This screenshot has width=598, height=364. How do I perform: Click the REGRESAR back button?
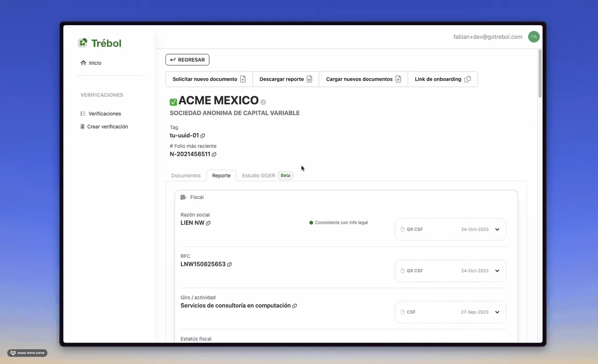pyautogui.click(x=187, y=60)
